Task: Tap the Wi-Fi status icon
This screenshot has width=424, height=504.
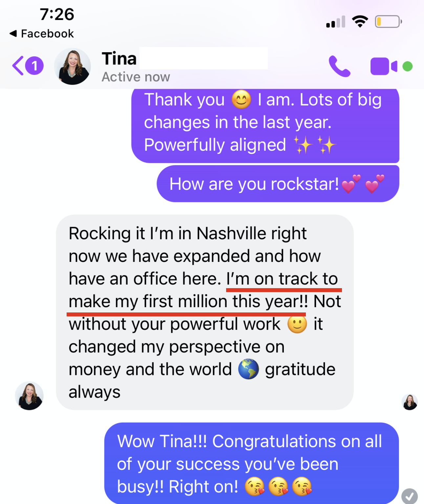Action: point(360,22)
